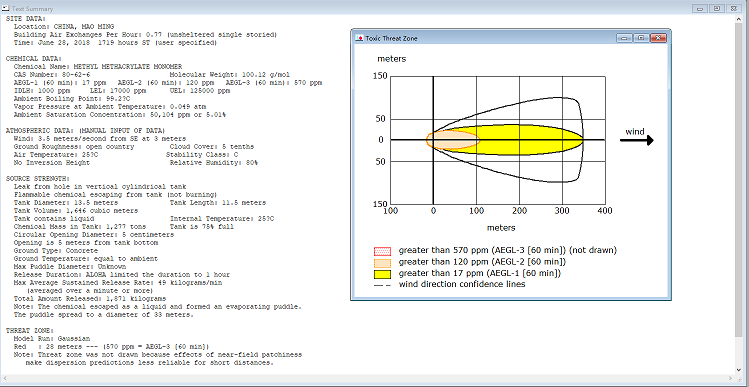Click 'Circular Opening Diameter: 5 centimeters' line
Viewport: 749px width, 387px height.
click(x=94, y=235)
